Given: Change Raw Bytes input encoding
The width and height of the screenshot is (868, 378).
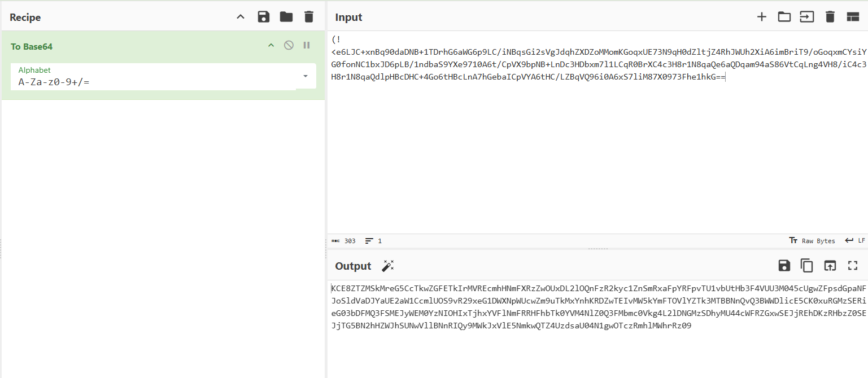Looking at the screenshot, I should [x=812, y=241].
